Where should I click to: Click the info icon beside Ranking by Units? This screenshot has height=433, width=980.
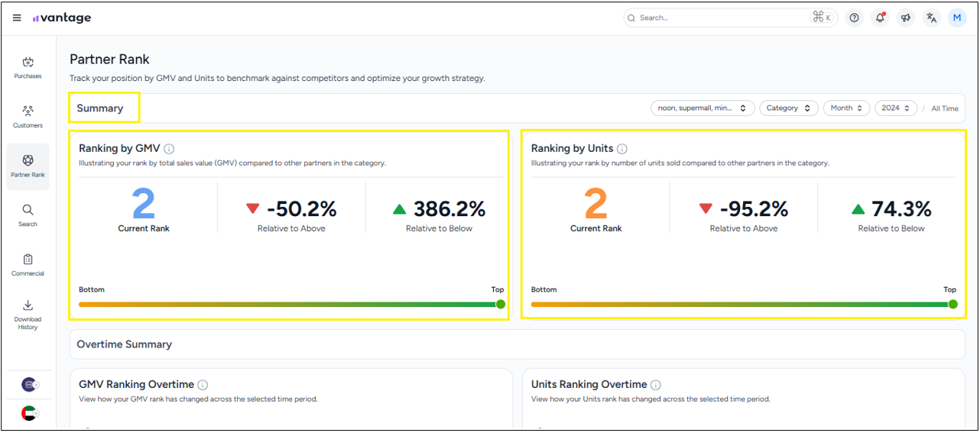click(622, 149)
